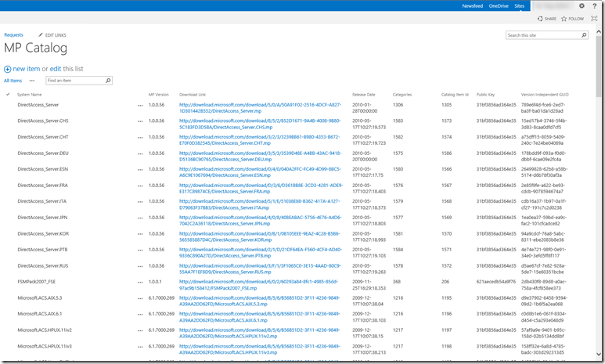Click the Find an item magnifier icon
Image resolution: width=605 pixels, height=364 pixels.
(108, 81)
